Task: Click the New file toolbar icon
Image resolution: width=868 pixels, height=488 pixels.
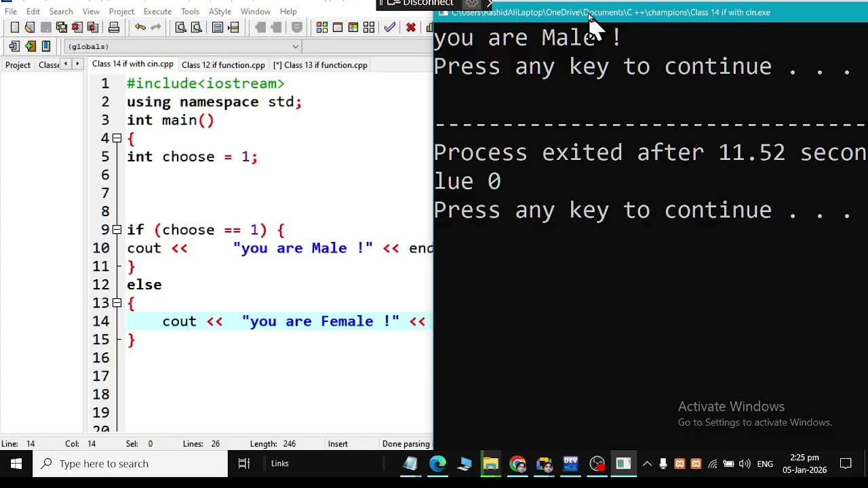Action: click(x=14, y=27)
